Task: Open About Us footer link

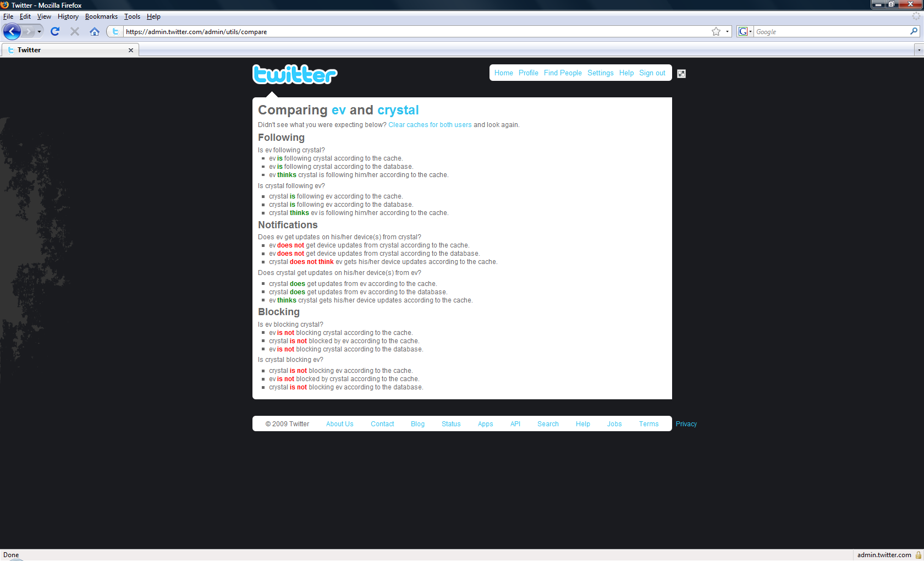Action: tap(340, 424)
